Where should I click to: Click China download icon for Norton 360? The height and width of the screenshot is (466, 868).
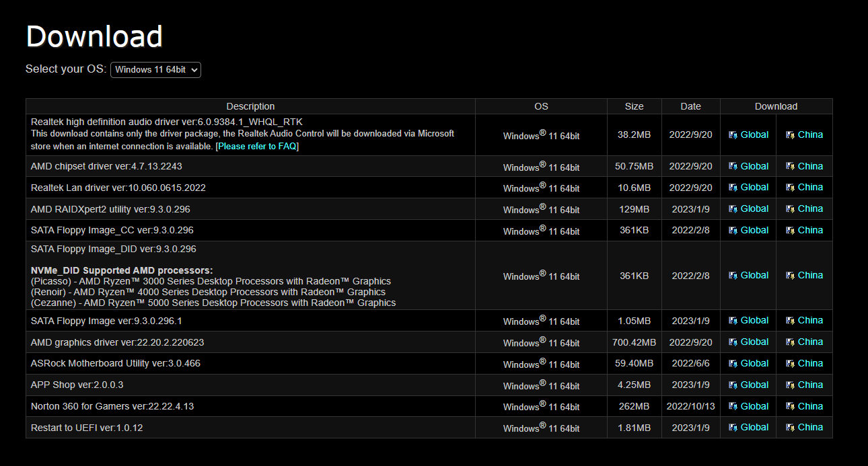(x=790, y=406)
